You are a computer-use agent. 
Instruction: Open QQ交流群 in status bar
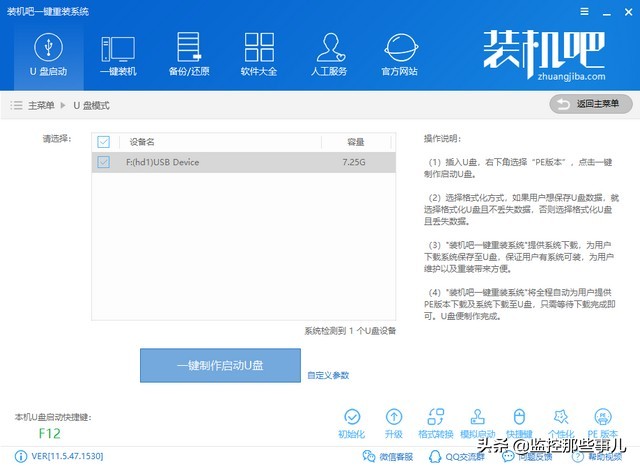click(457, 456)
